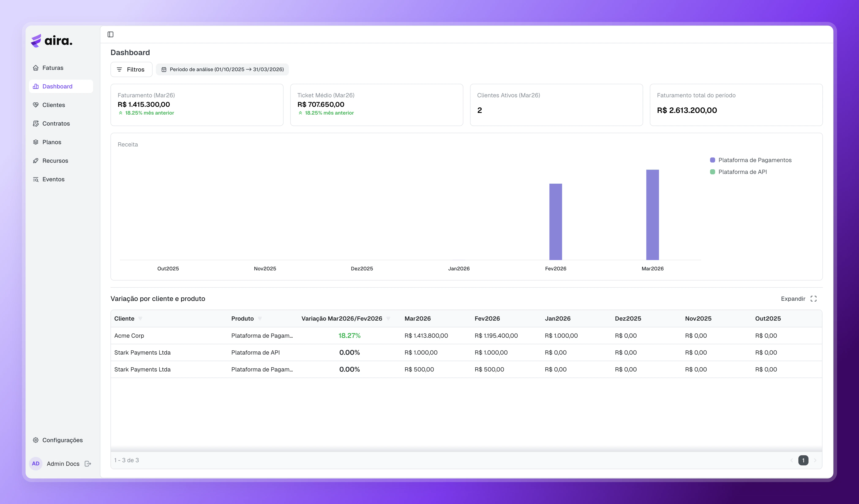Click the calendar icon on the analysis period

tap(164, 69)
